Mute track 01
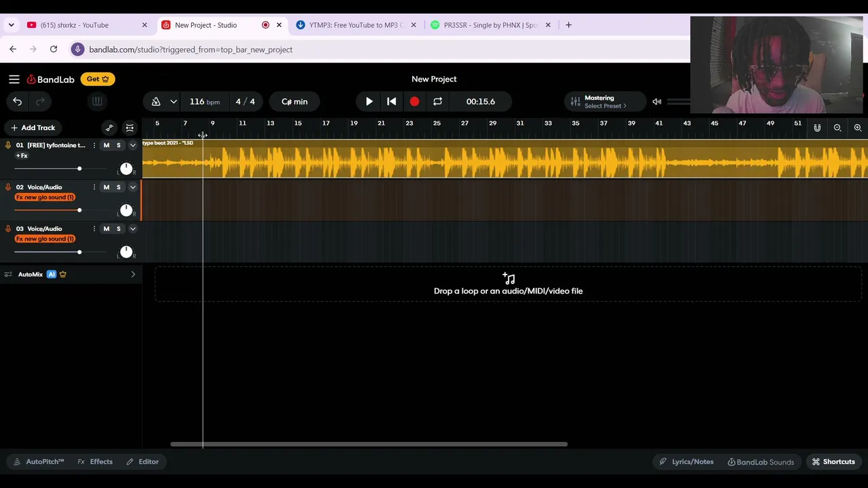The image size is (868, 488). coord(106,145)
